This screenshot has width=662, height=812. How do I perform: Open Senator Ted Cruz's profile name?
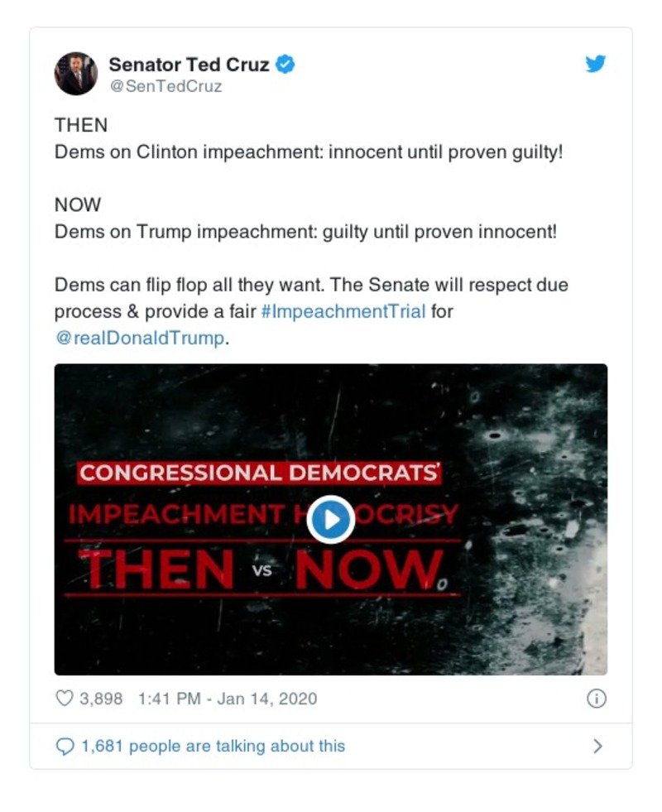188,64
